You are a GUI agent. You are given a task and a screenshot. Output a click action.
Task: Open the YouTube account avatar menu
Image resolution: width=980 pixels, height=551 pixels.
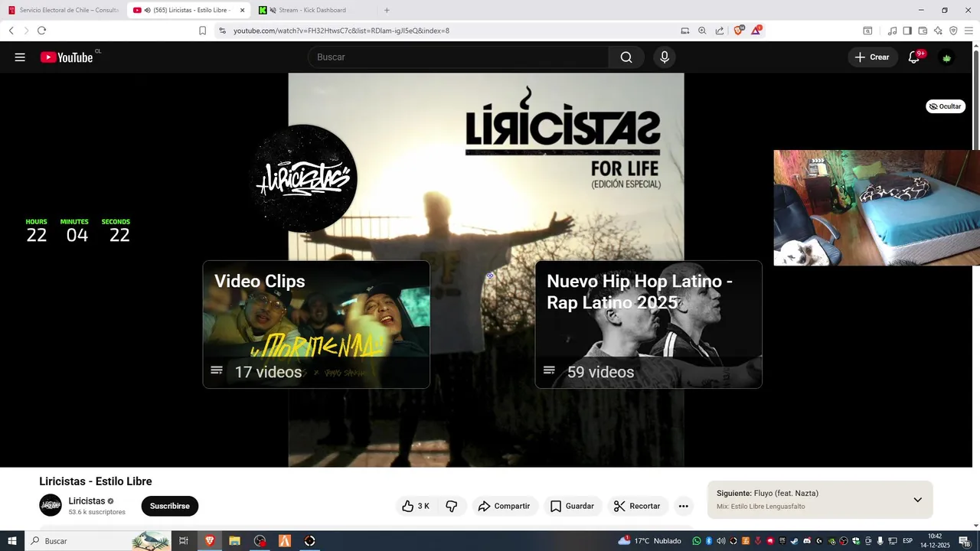pos(947,57)
